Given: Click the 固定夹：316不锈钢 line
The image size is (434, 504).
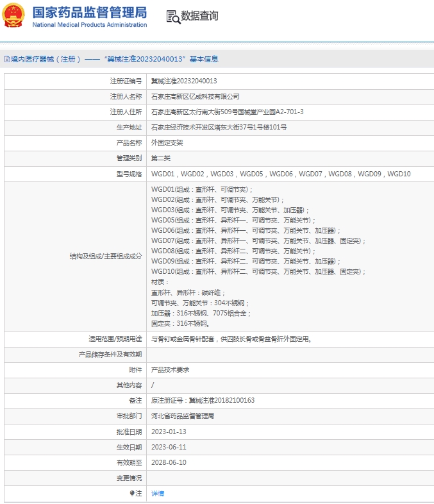Looking at the screenshot, I should point(181,324).
